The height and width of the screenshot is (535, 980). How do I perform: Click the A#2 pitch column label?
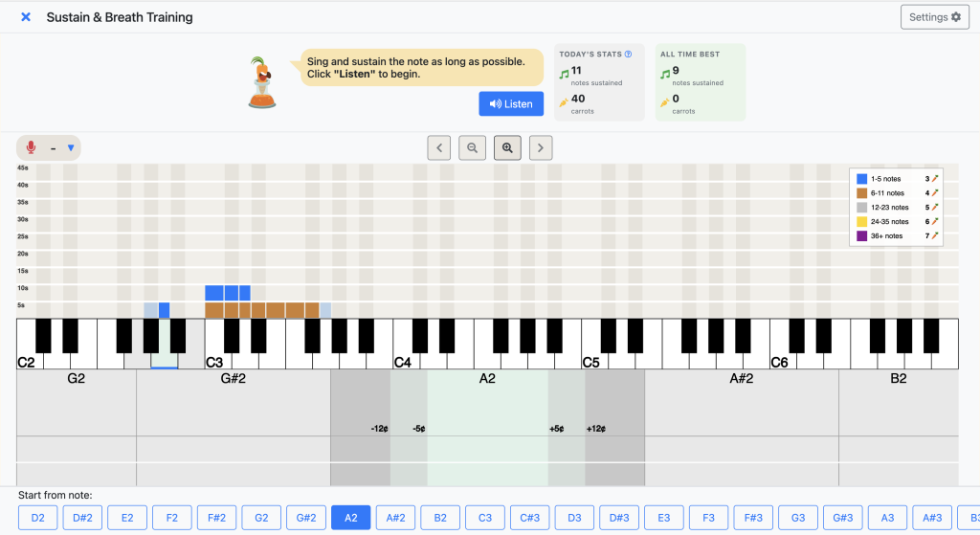pyautogui.click(x=742, y=379)
